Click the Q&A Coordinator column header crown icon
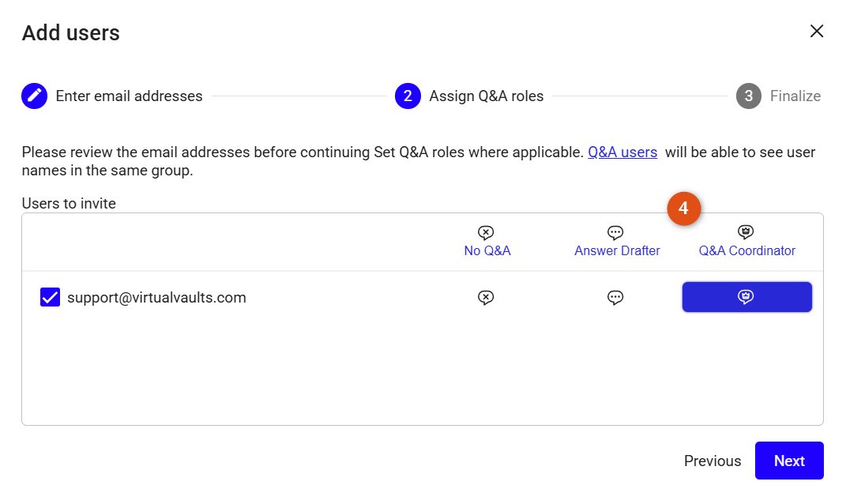 pos(746,232)
